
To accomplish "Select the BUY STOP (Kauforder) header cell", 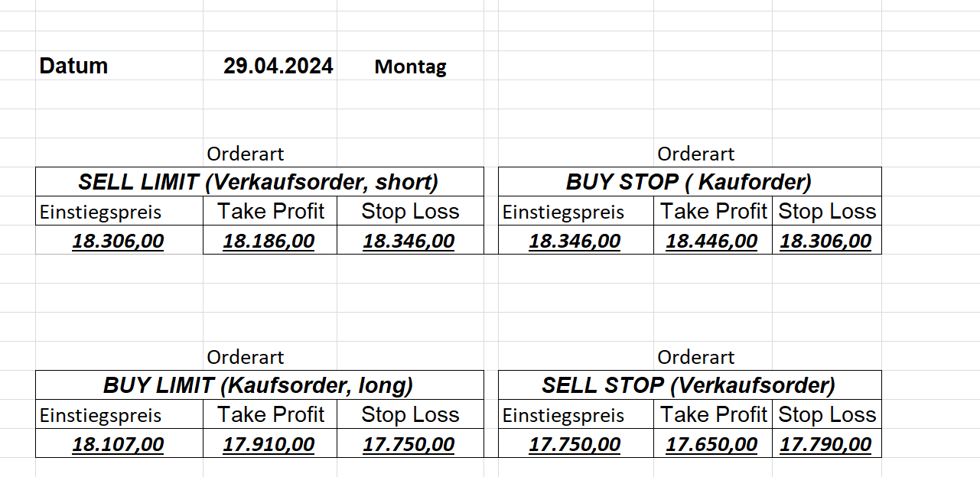I will click(689, 182).
